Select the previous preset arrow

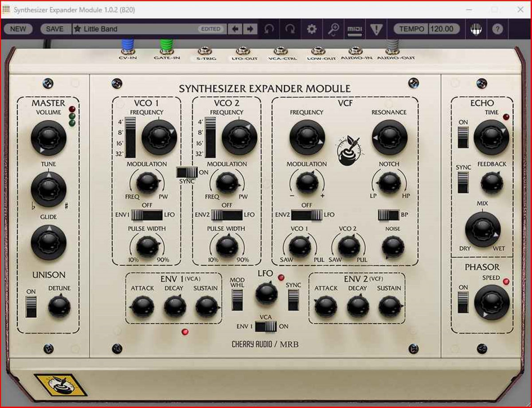(x=235, y=29)
